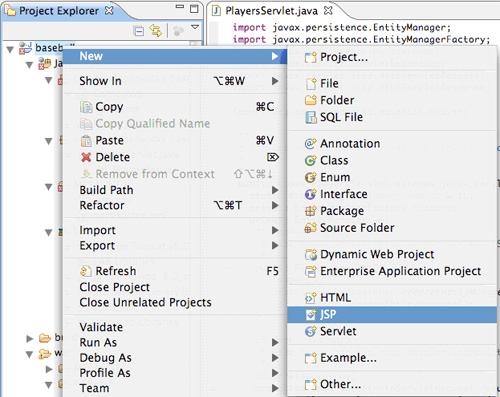Click the Annotation icon
This screenshot has height=397, width=500.
[x=310, y=144]
